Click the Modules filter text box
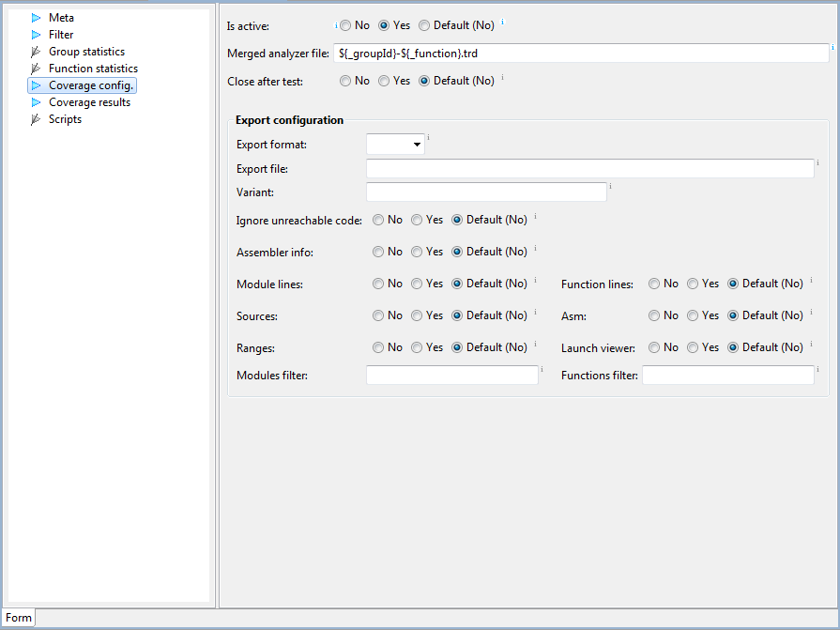 (452, 375)
